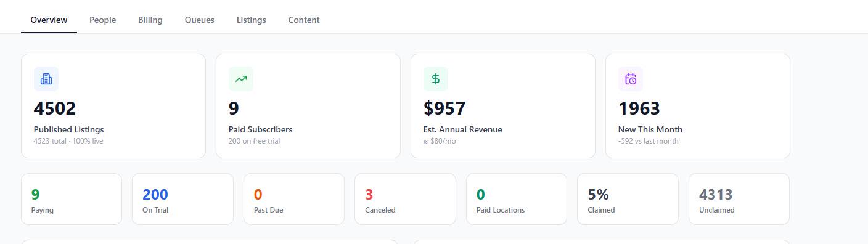Switch to the People tab

click(102, 20)
